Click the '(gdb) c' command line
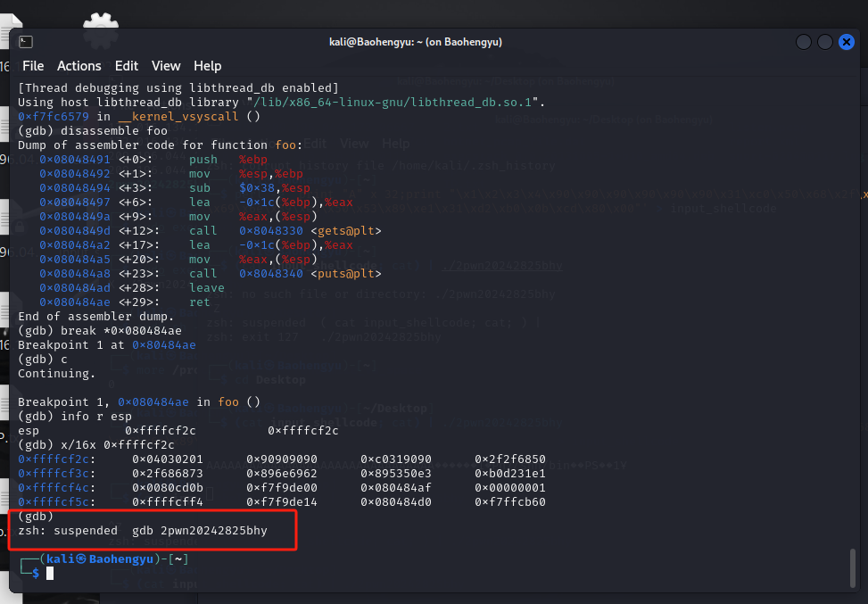868x604 pixels. [x=43, y=360]
